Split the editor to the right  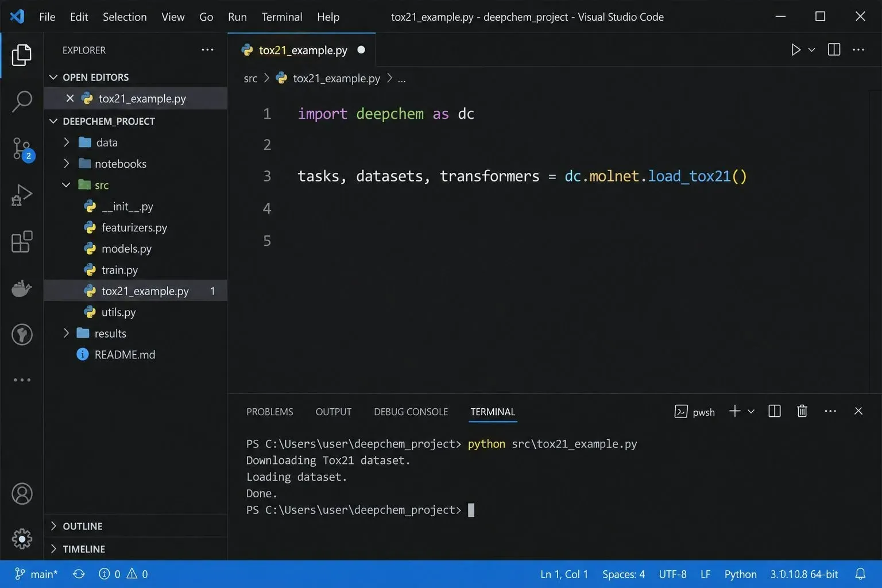pyautogui.click(x=834, y=50)
